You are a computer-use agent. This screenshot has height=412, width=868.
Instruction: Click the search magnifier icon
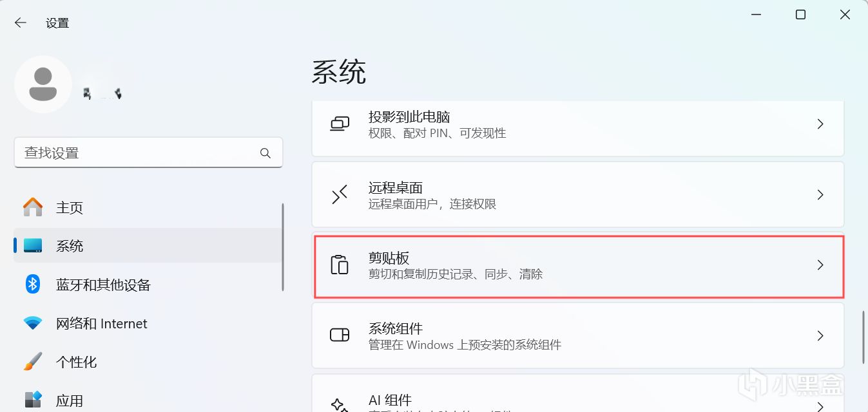point(265,153)
